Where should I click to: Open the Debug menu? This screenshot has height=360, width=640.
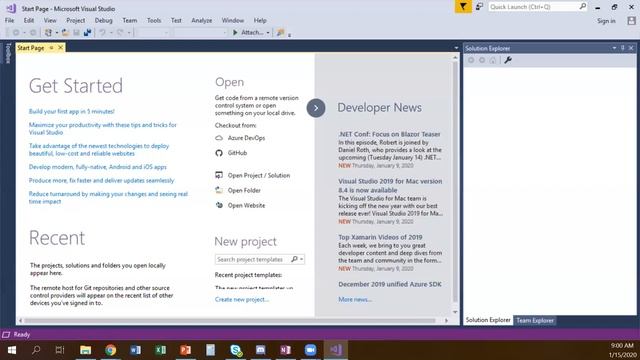[103, 20]
